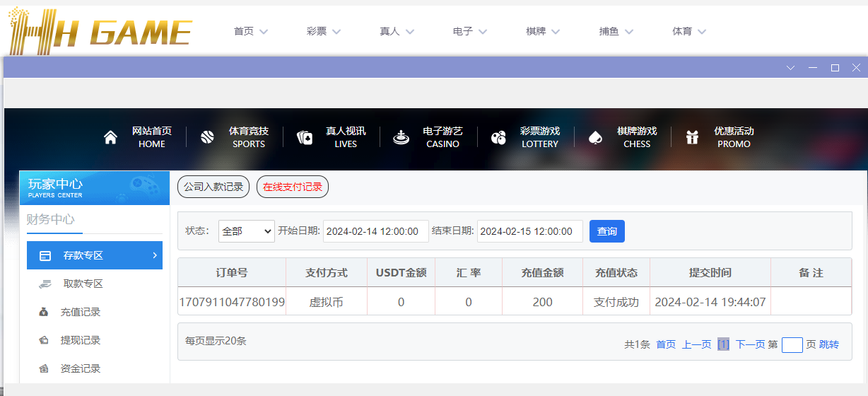Open 真人视讯 LIVES section

tap(346, 137)
